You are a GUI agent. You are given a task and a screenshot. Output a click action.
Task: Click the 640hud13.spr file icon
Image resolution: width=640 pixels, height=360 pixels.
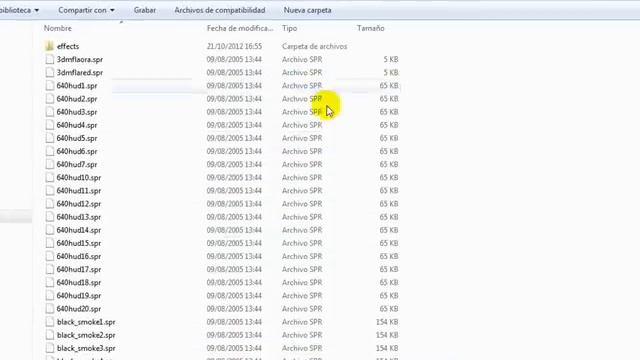point(50,217)
